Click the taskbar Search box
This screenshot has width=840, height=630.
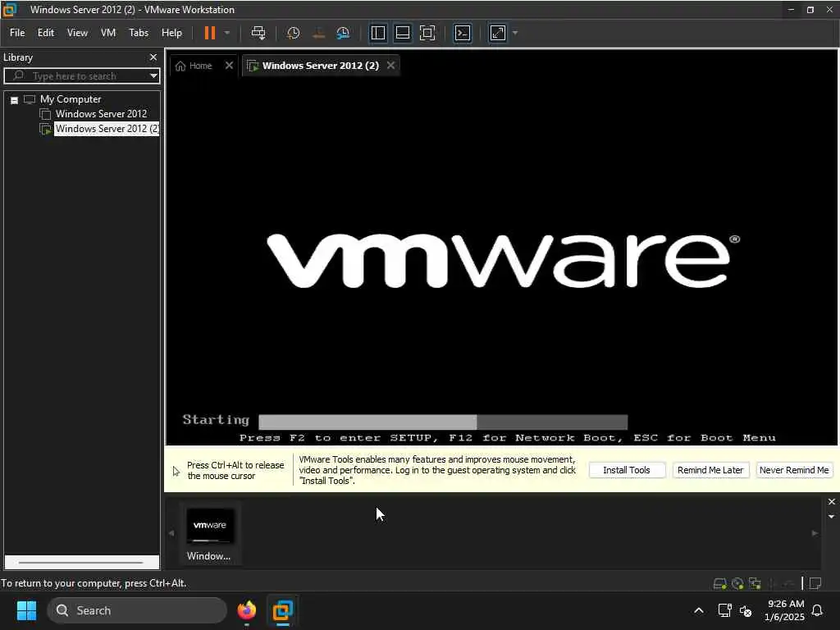pyautogui.click(x=137, y=610)
